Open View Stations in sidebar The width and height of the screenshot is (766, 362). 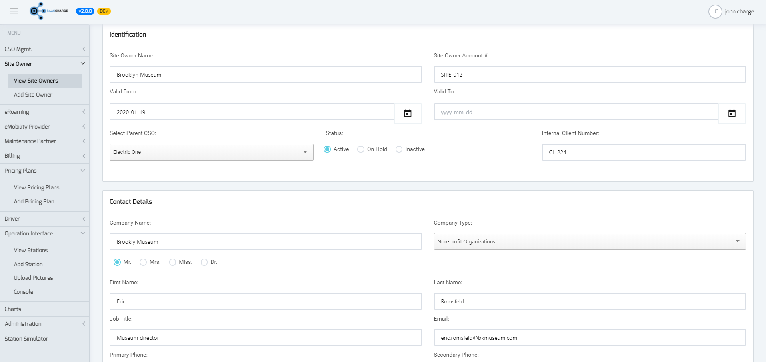click(31, 250)
